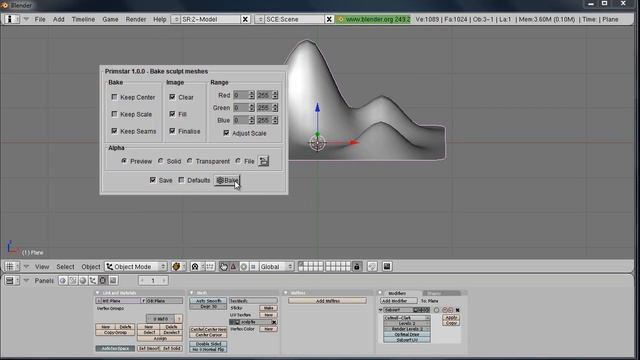This screenshot has height=360, width=640.
Task: Enable the Defaults checkbox
Action: (x=182, y=180)
